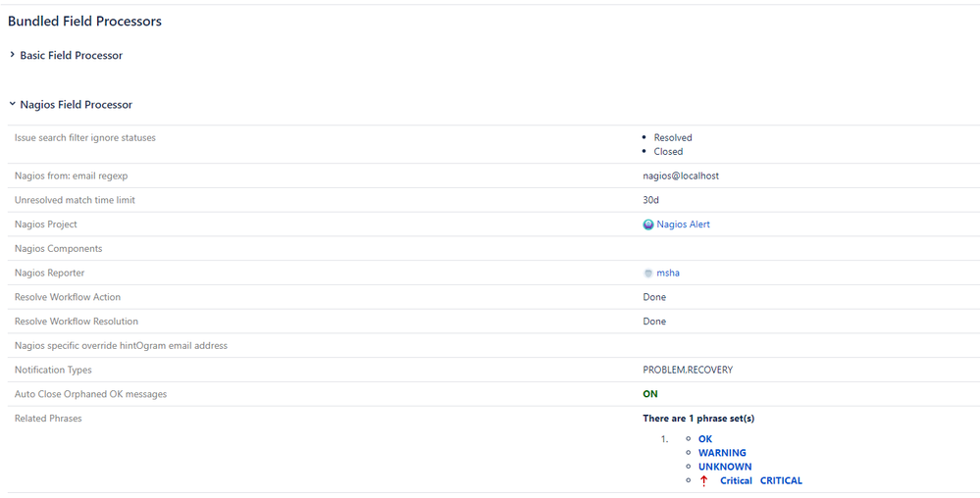
Task: Click the nagios@localhost value
Action: click(681, 176)
